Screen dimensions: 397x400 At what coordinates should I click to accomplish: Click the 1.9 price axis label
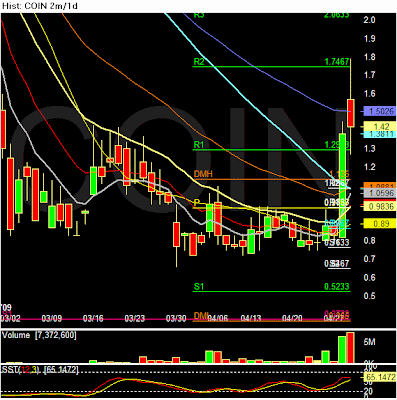(x=369, y=39)
